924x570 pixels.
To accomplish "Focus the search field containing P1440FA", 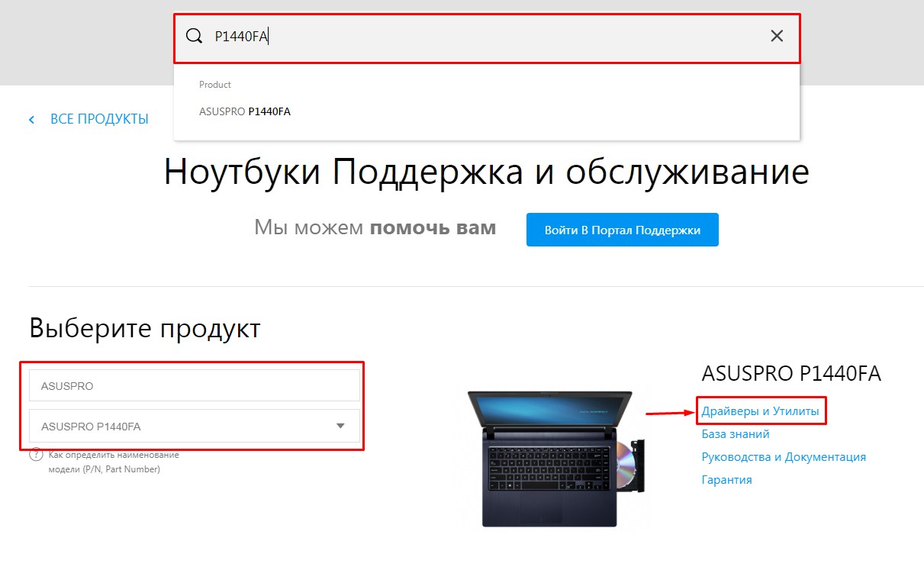I will tap(487, 37).
